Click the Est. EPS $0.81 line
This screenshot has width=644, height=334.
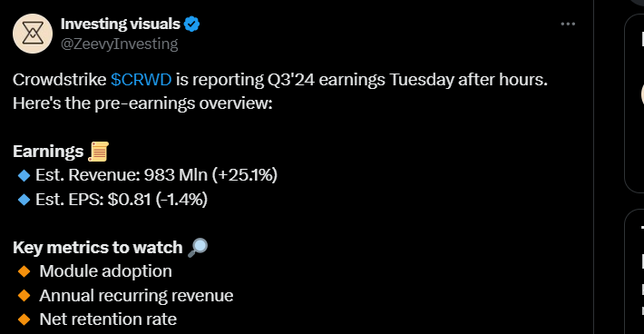pos(122,200)
